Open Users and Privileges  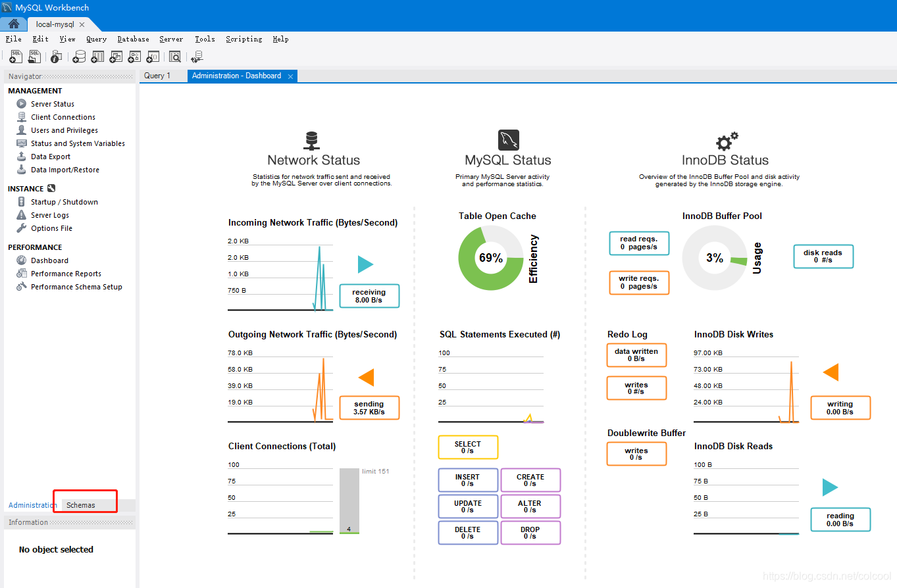point(64,130)
